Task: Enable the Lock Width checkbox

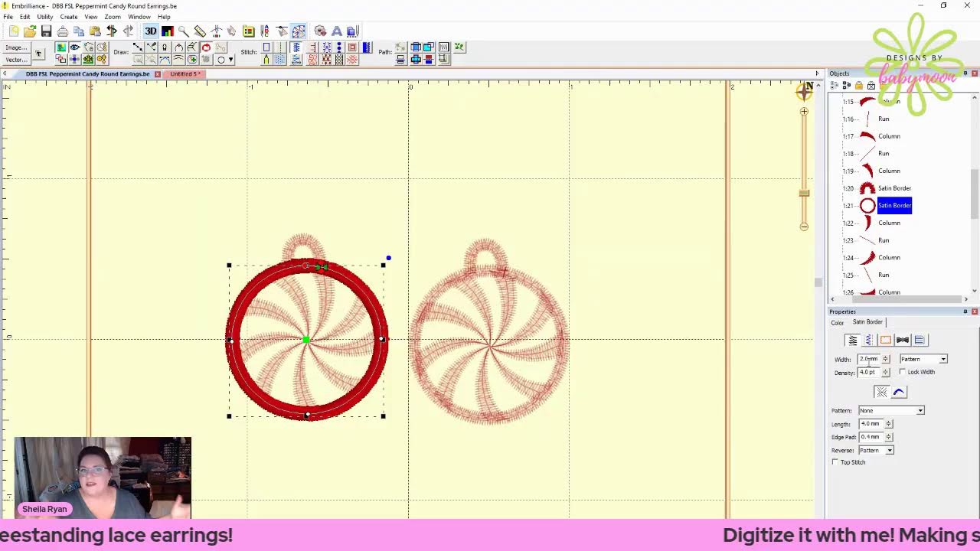Action: [903, 372]
